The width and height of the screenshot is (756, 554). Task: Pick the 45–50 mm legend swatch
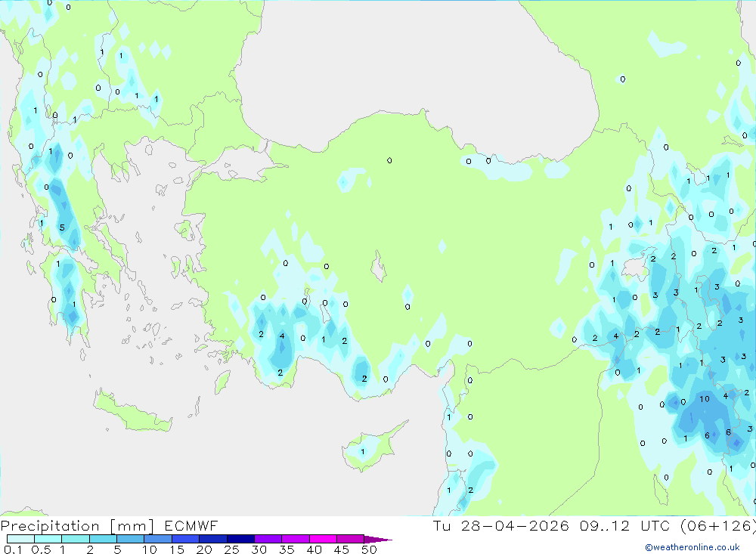tap(351, 539)
